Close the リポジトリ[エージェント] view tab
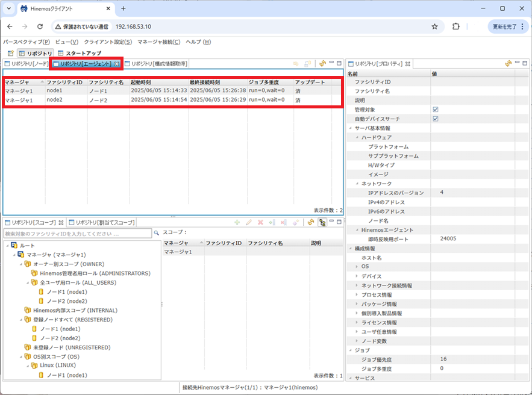The width and height of the screenshot is (532, 395). point(117,64)
